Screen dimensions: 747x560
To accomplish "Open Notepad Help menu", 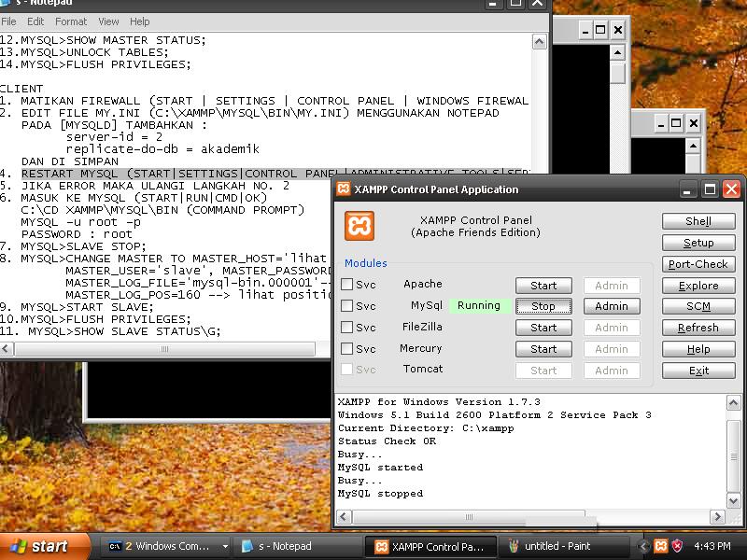I will click(x=139, y=21).
